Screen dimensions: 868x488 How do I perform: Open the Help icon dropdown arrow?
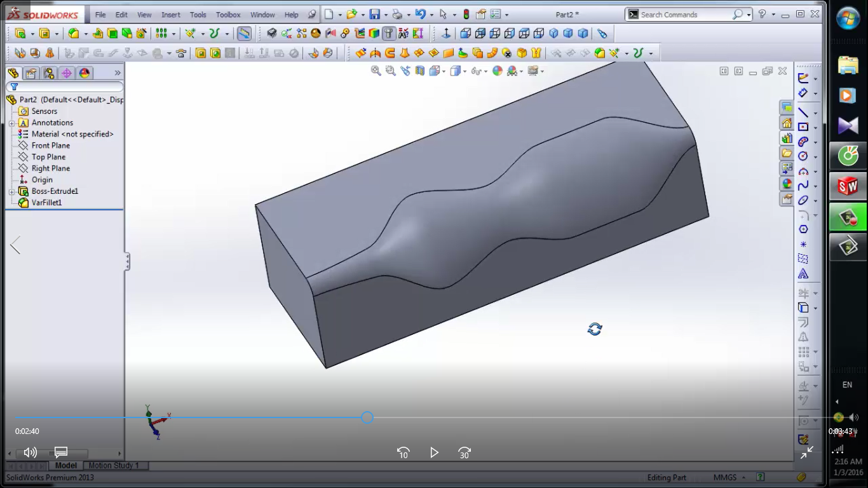(x=772, y=15)
